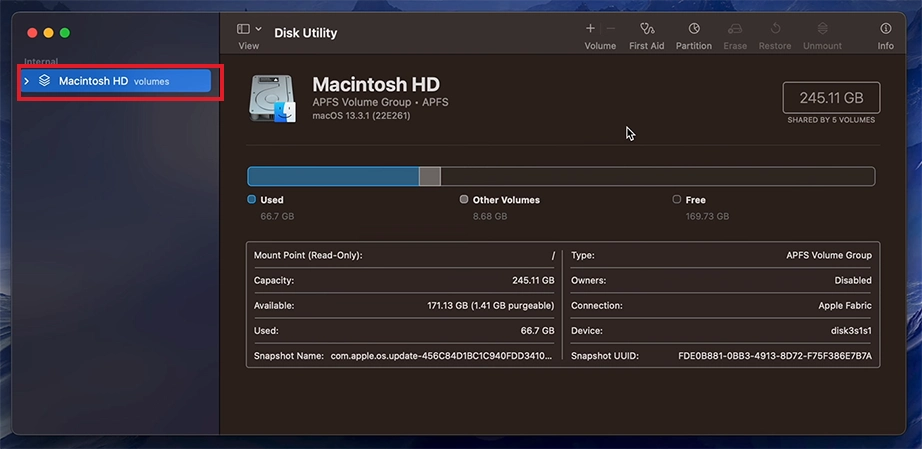Click the green zoom window button
Image resolution: width=922 pixels, height=449 pixels.
pyautogui.click(x=65, y=33)
